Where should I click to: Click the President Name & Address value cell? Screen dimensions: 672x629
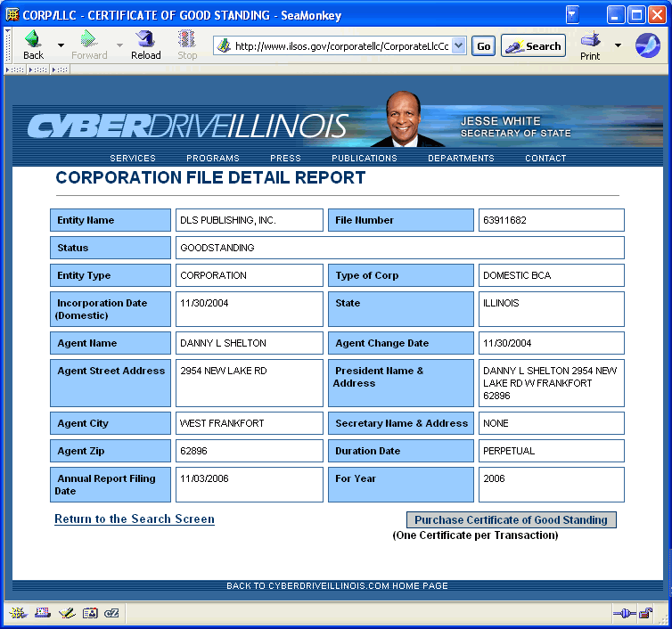point(551,383)
